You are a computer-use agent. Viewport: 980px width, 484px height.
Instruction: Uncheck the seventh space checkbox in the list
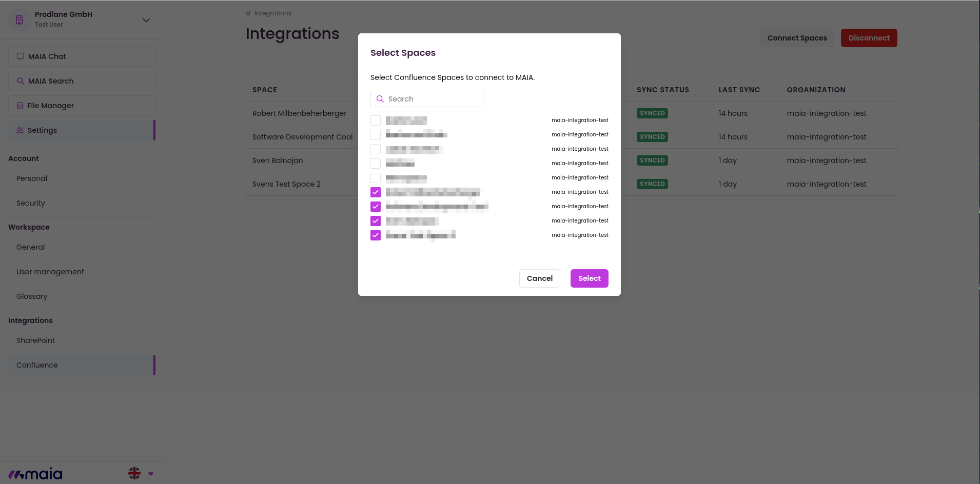click(x=376, y=207)
